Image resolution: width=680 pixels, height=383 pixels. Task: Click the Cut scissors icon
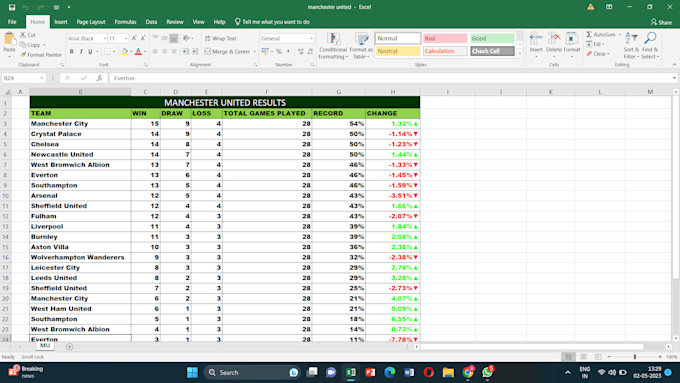(x=23, y=35)
